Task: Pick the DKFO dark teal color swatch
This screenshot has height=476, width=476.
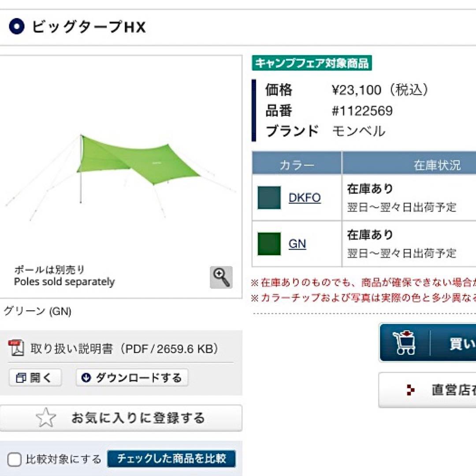Action: point(269,197)
